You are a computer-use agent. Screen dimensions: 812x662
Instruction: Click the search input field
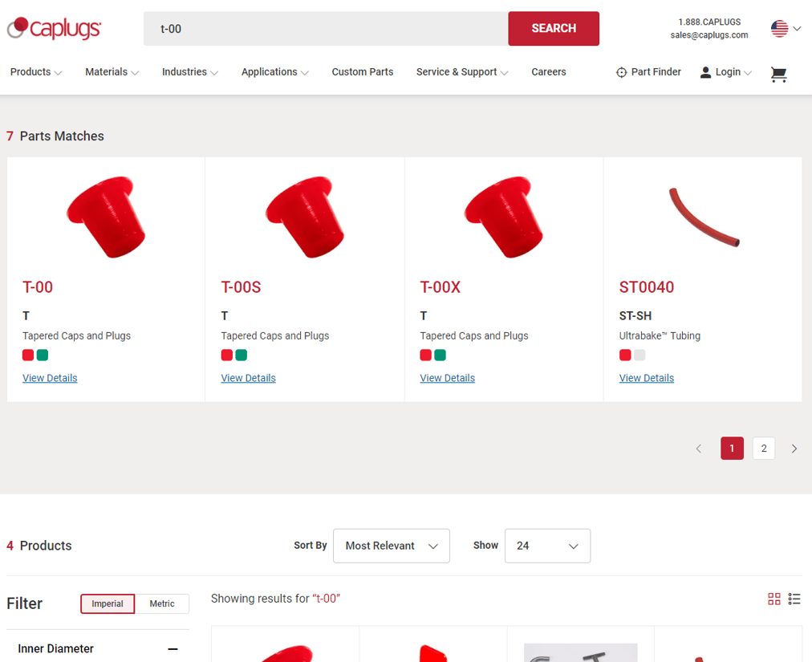point(325,29)
